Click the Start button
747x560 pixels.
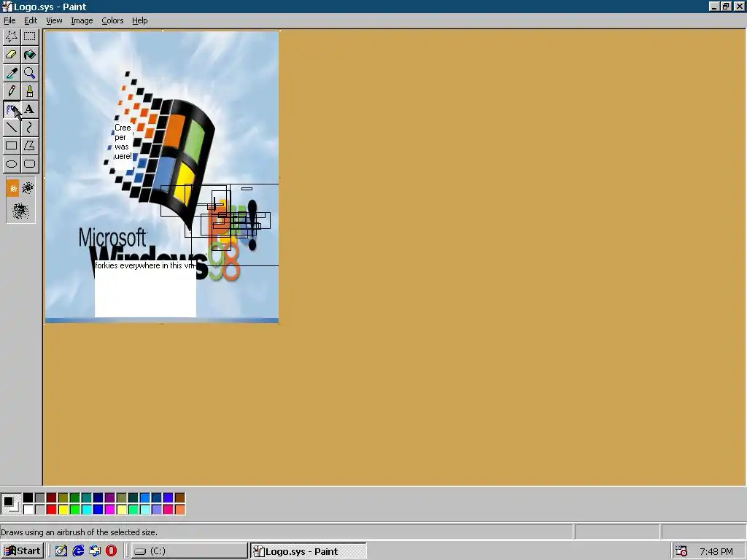23,551
